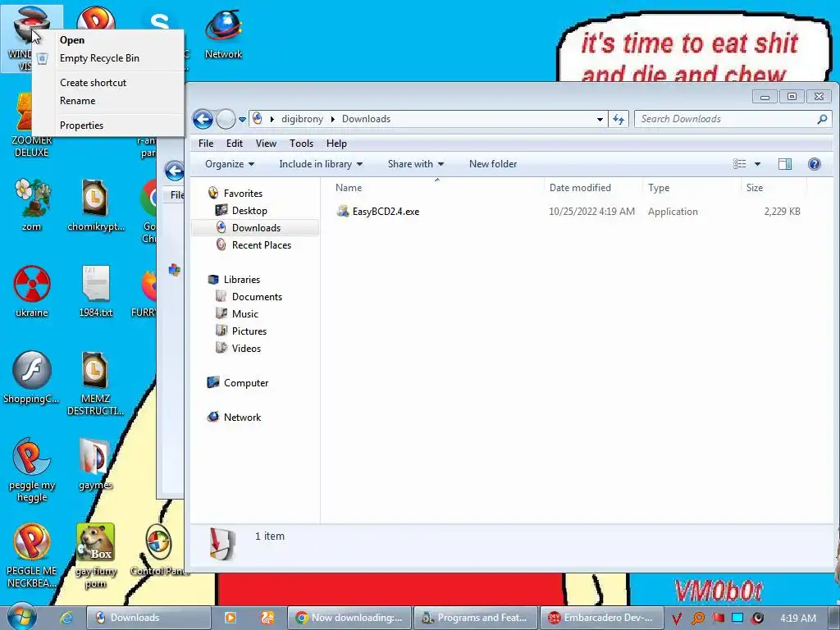The width and height of the screenshot is (840, 630).
Task: Click the network monitor tray icon
Action: [x=737, y=618]
